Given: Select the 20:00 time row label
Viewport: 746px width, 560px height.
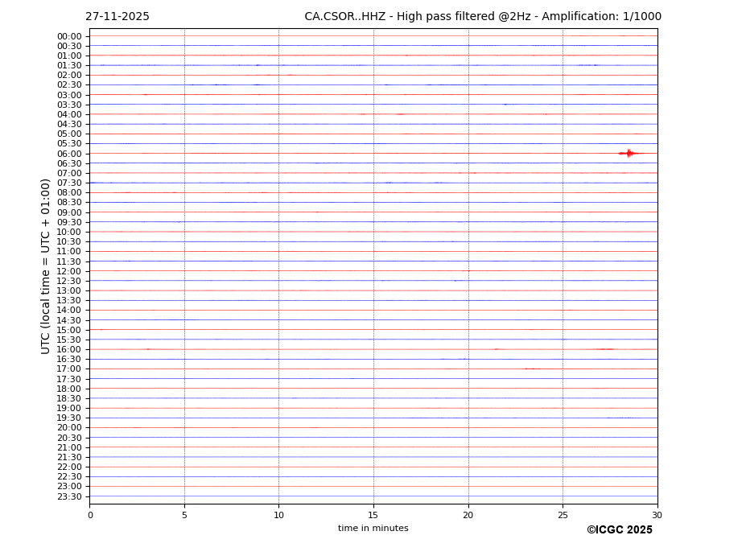Looking at the screenshot, I should (x=69, y=428).
